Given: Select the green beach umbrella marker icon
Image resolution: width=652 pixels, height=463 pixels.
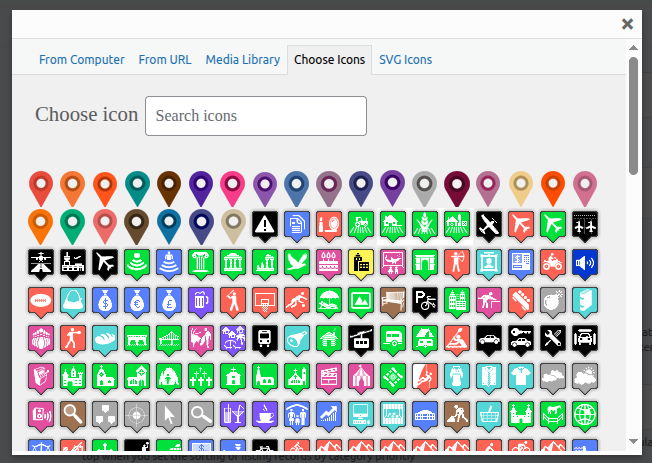Looking at the screenshot, I should (328, 303).
